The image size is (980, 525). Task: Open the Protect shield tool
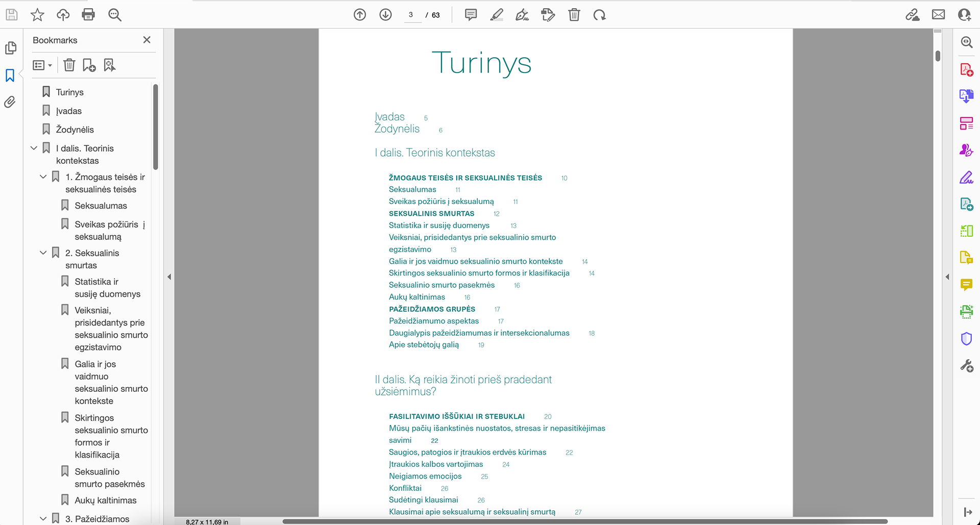click(x=966, y=339)
